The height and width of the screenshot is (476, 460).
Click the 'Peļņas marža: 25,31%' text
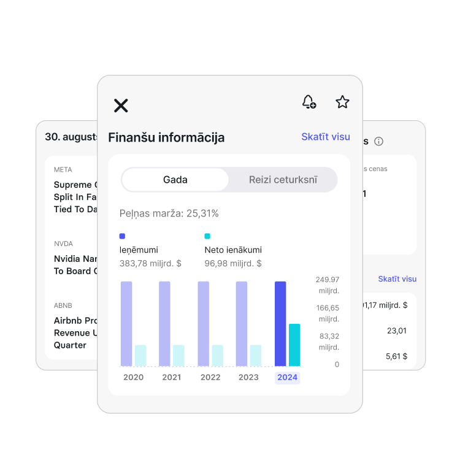(x=169, y=213)
